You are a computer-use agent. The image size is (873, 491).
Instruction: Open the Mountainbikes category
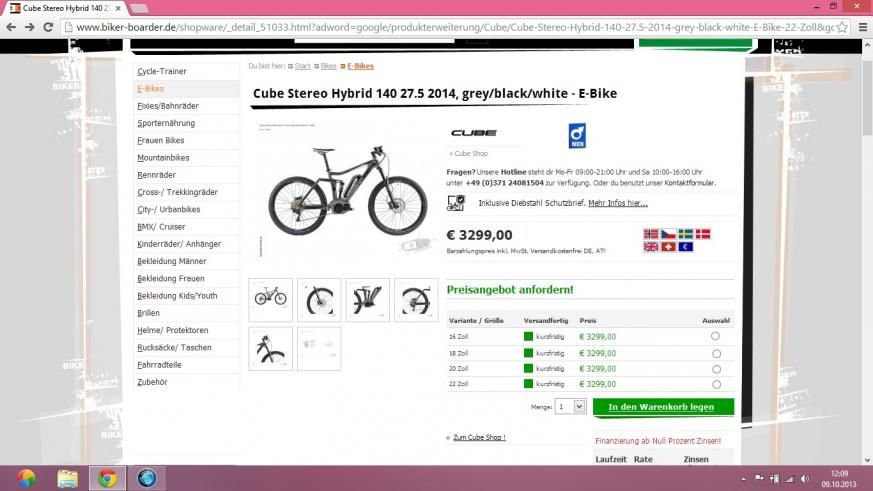point(163,158)
